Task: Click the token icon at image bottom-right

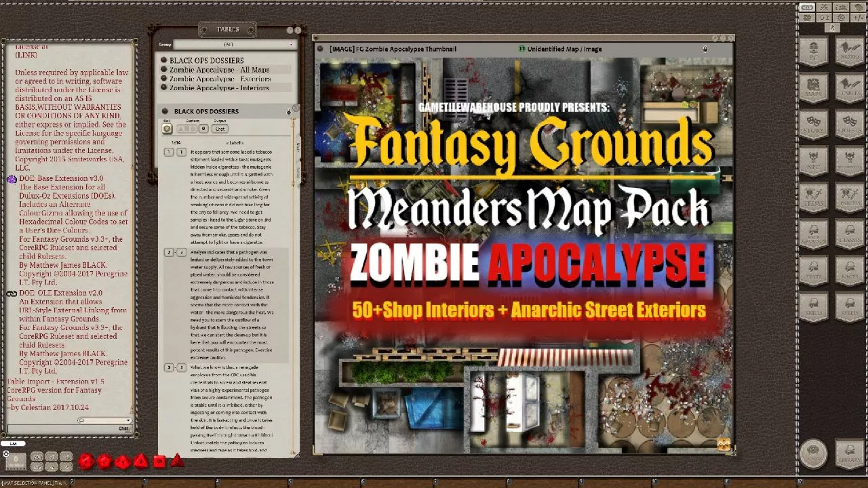Action: pyautogui.click(x=724, y=445)
